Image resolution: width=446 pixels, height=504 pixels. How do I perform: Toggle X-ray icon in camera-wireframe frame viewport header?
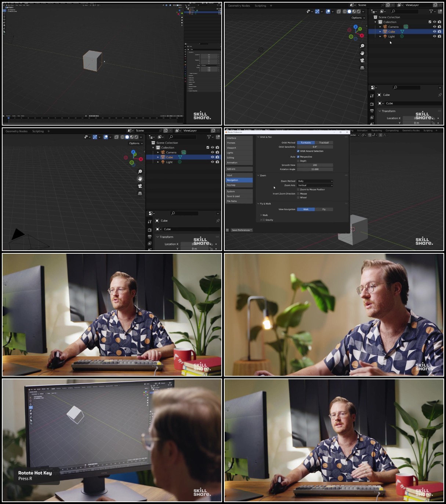(116, 137)
